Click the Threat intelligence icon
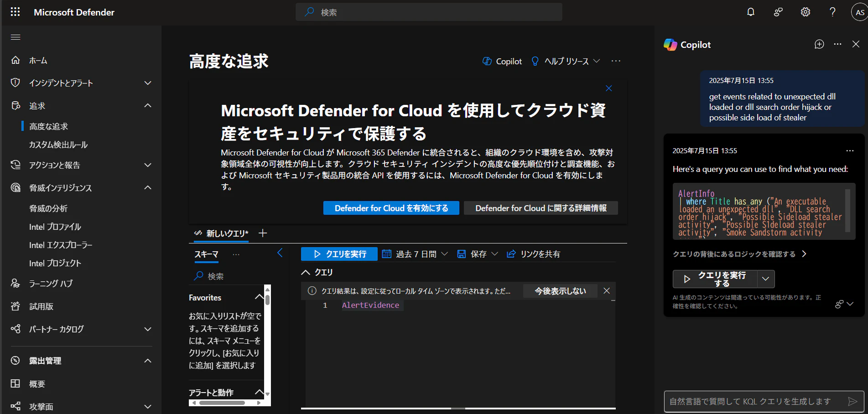This screenshot has height=414, width=868. (16, 187)
